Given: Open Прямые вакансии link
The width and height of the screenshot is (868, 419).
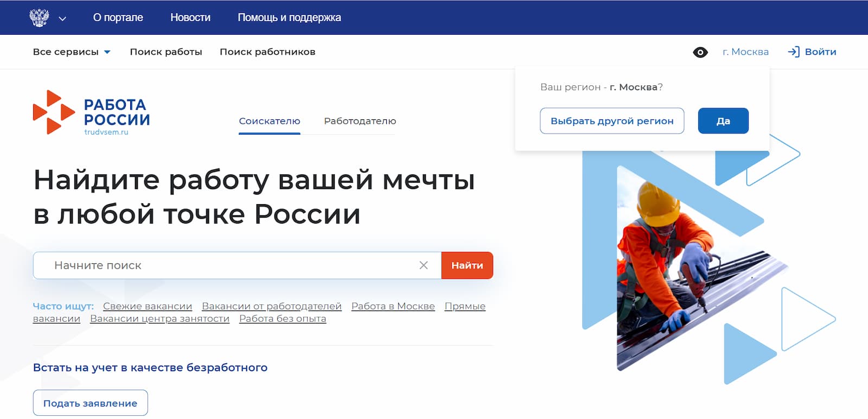Looking at the screenshot, I should pos(465,306).
